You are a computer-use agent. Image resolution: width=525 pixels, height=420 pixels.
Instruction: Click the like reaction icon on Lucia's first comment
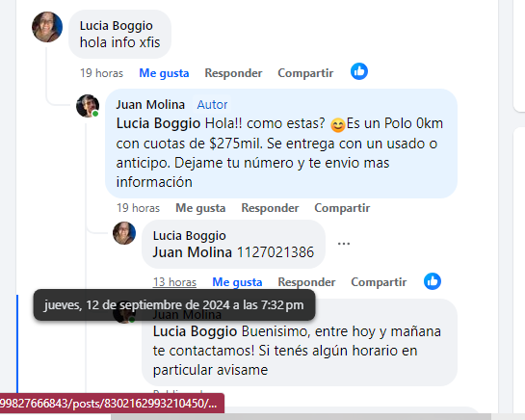[359, 71]
